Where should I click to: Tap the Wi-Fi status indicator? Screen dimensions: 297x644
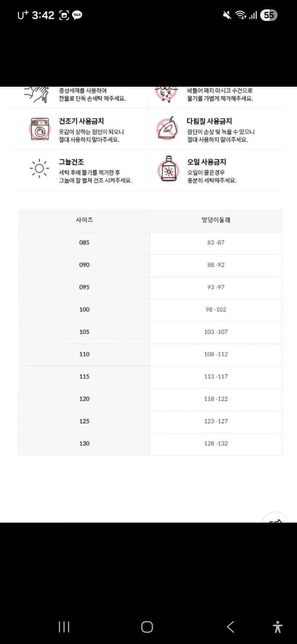[x=240, y=15]
